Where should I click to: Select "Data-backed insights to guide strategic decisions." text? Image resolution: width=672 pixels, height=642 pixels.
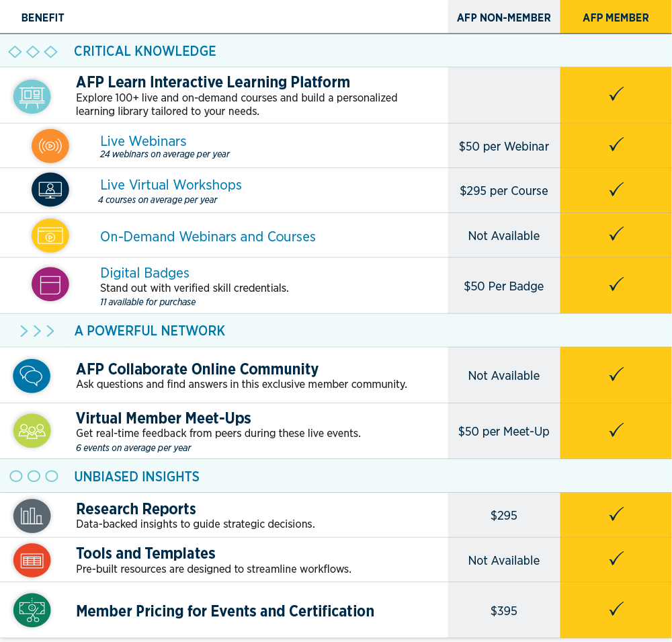(196, 524)
